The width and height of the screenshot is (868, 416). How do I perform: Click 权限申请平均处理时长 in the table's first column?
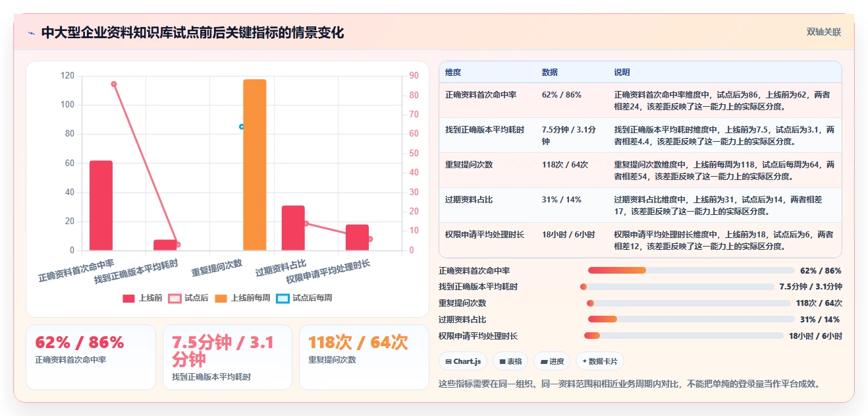click(485, 235)
